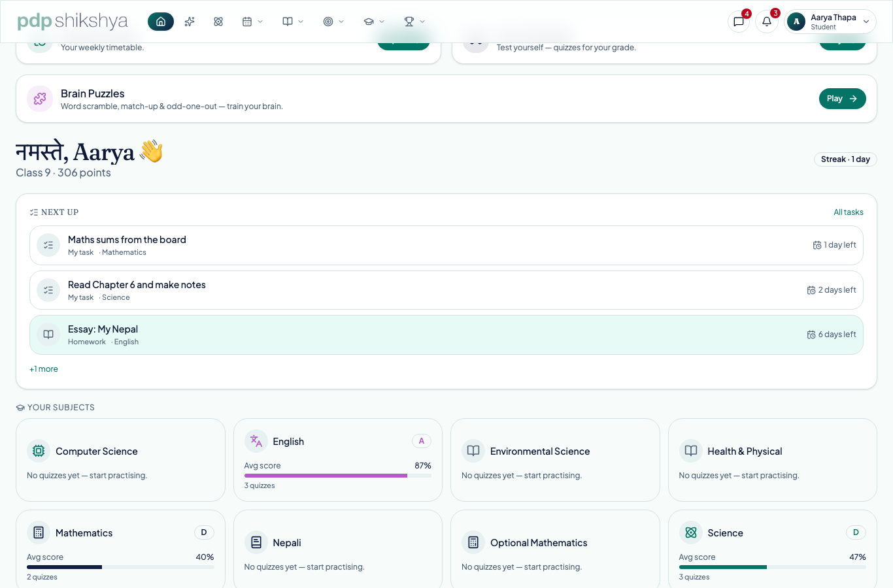Click checklist icon of Maths sums task
The width and height of the screenshot is (893, 588).
pos(48,245)
